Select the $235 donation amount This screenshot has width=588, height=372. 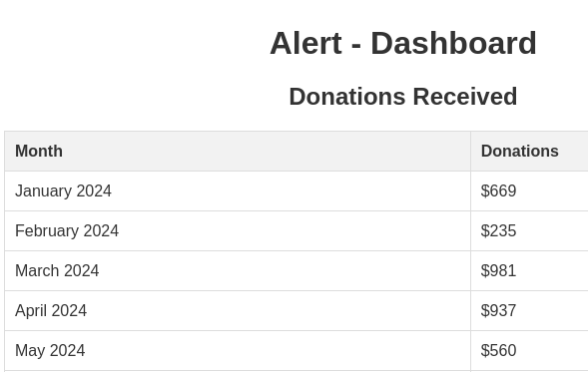coord(498,230)
